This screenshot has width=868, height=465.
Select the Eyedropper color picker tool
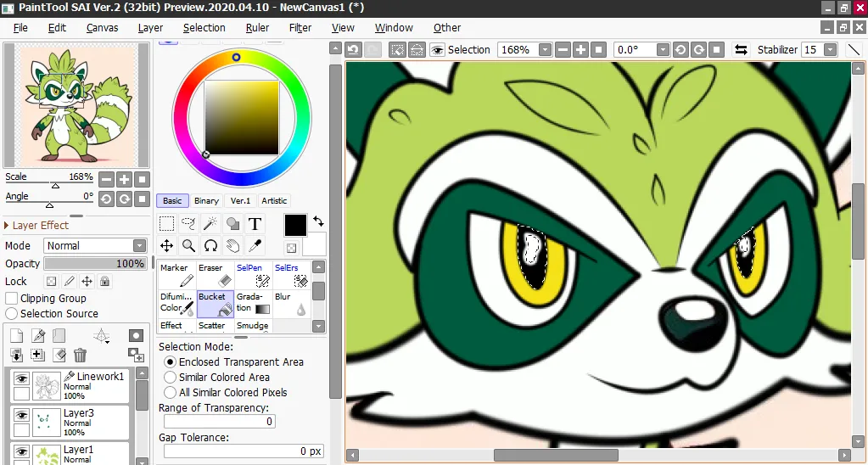tap(255, 245)
